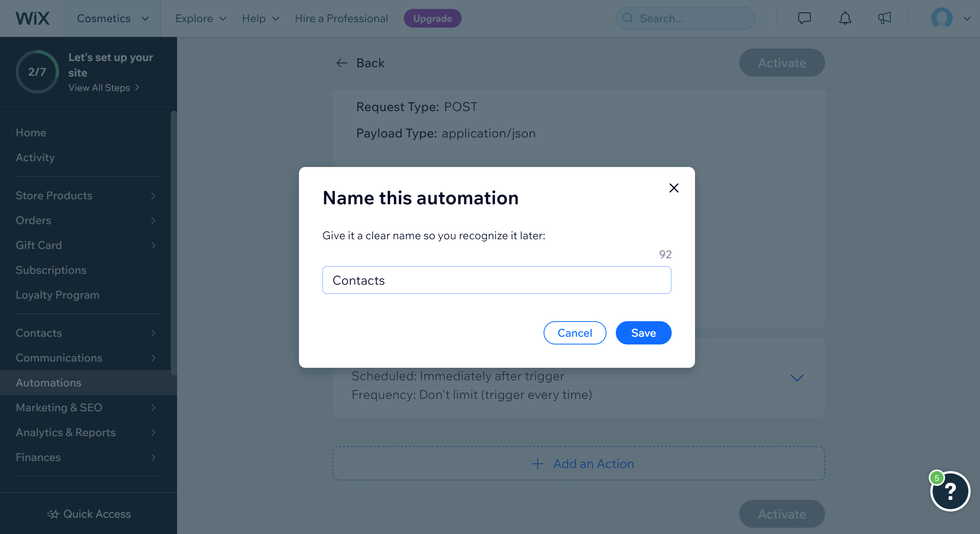The width and height of the screenshot is (980, 534).
Task: Open the chat messages icon
Action: (x=804, y=18)
